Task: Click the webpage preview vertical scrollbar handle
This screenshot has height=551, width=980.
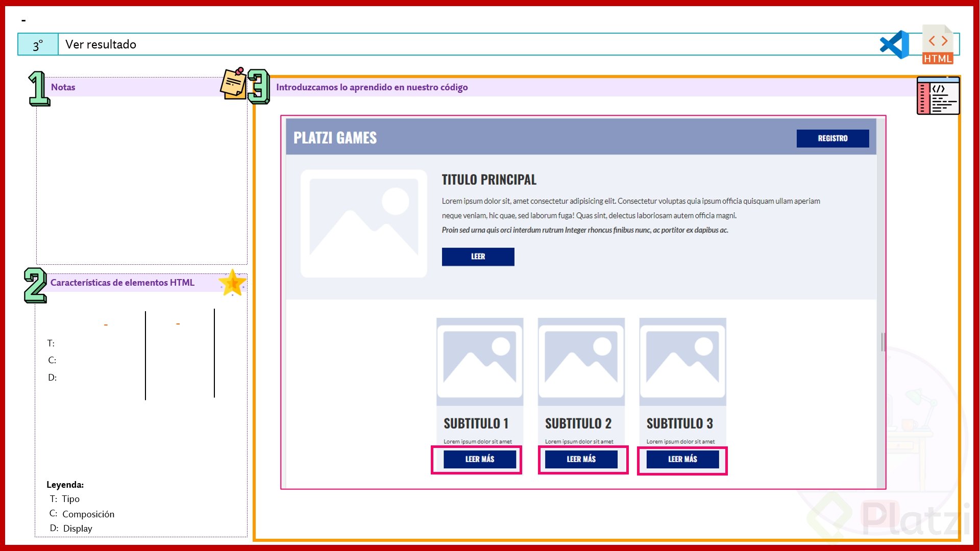Action: tap(883, 342)
